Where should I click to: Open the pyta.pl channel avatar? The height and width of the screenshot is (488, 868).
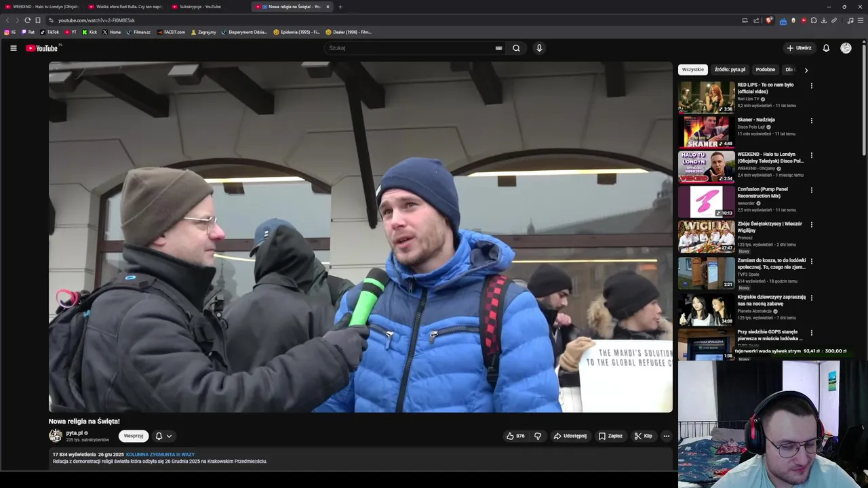[x=56, y=436]
